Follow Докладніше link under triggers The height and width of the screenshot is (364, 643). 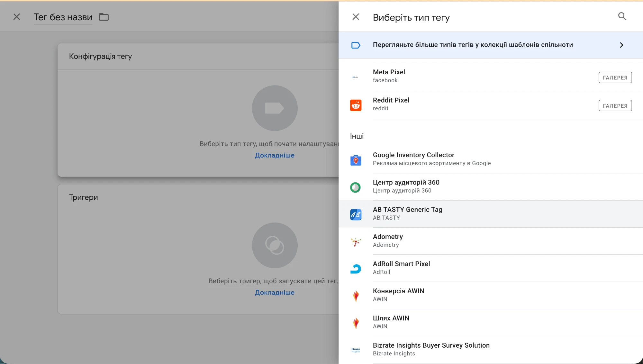pos(275,293)
